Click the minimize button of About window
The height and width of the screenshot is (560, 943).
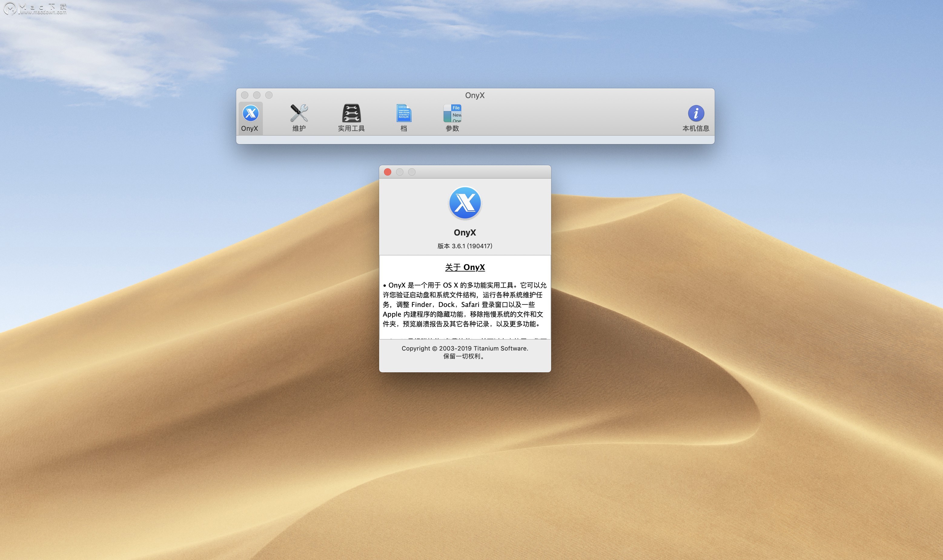(x=400, y=172)
